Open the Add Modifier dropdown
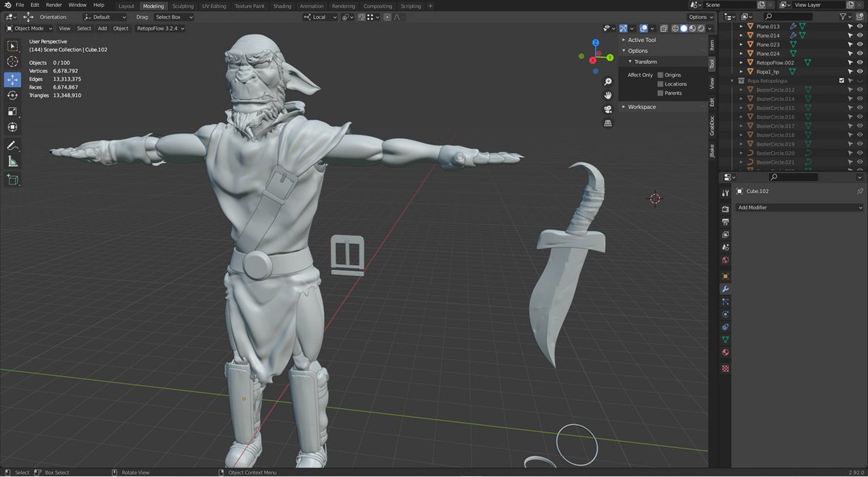This screenshot has height=477, width=868. 798,208
